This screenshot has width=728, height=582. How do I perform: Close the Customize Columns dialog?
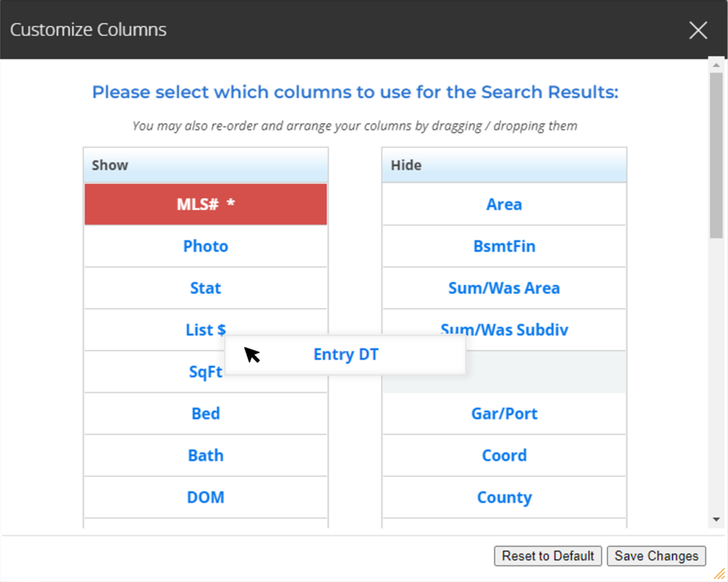[x=698, y=30]
